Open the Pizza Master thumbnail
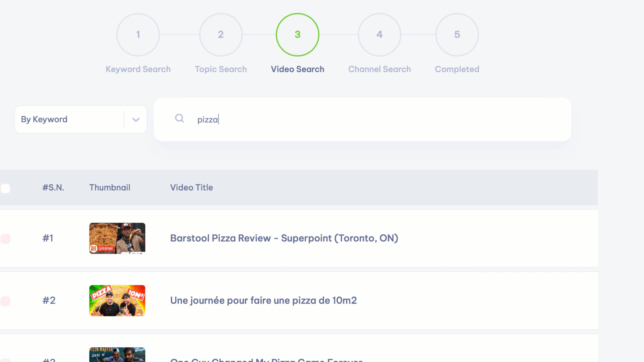 pos(117,355)
